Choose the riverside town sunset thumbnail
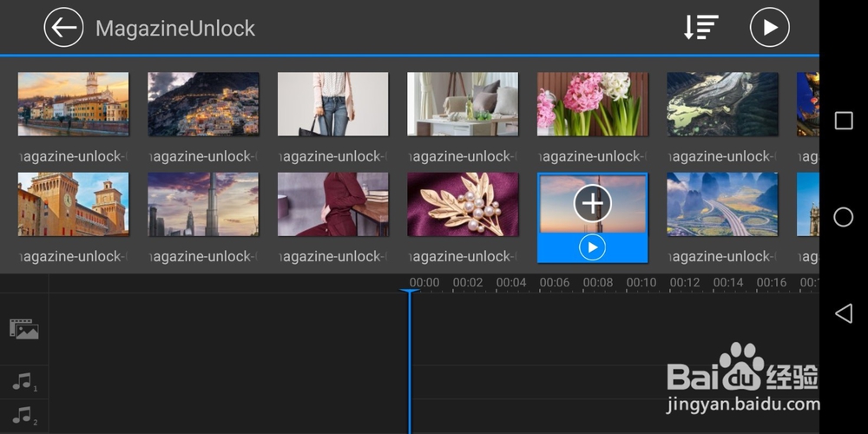 click(73, 104)
